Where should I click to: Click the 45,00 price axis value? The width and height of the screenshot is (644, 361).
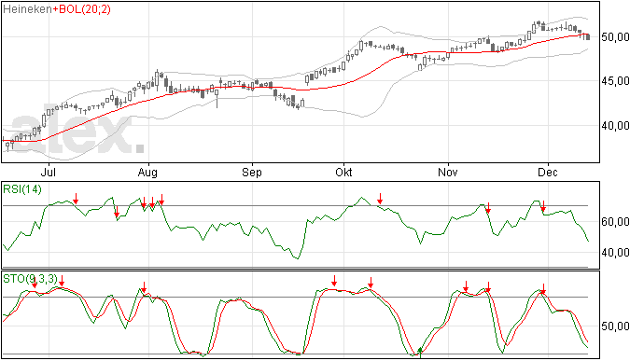click(x=615, y=81)
